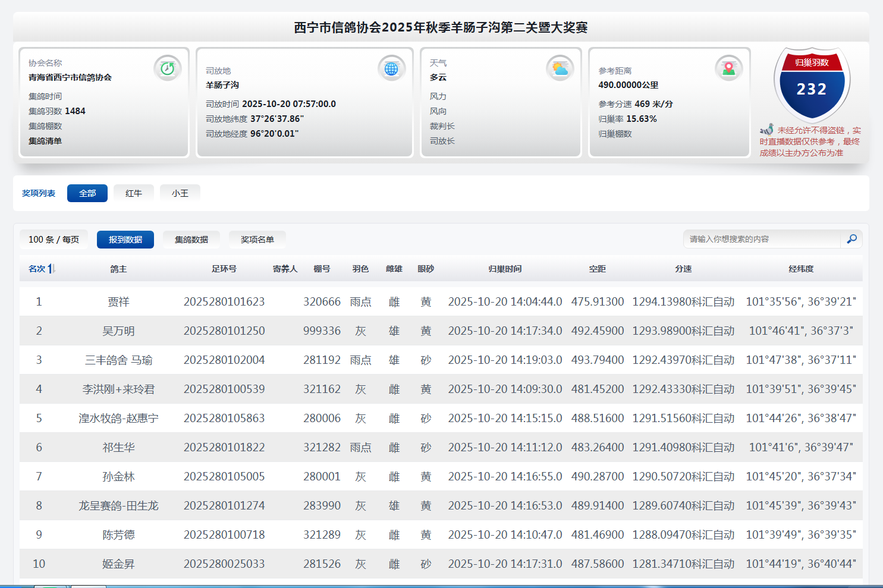The height and width of the screenshot is (588, 883).
Task: Click the globe icon in release location card
Action: [391, 68]
